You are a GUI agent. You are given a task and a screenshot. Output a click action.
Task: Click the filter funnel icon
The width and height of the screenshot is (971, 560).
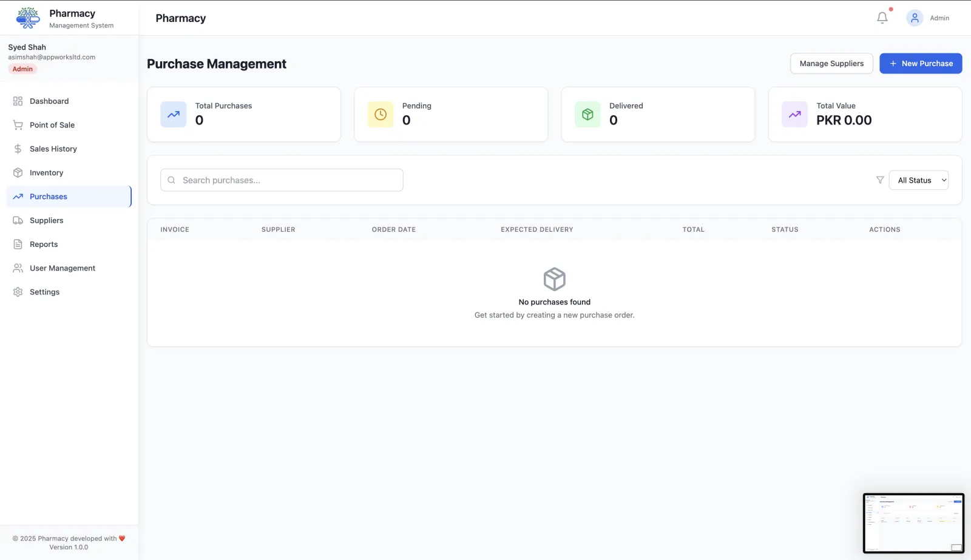click(x=880, y=180)
